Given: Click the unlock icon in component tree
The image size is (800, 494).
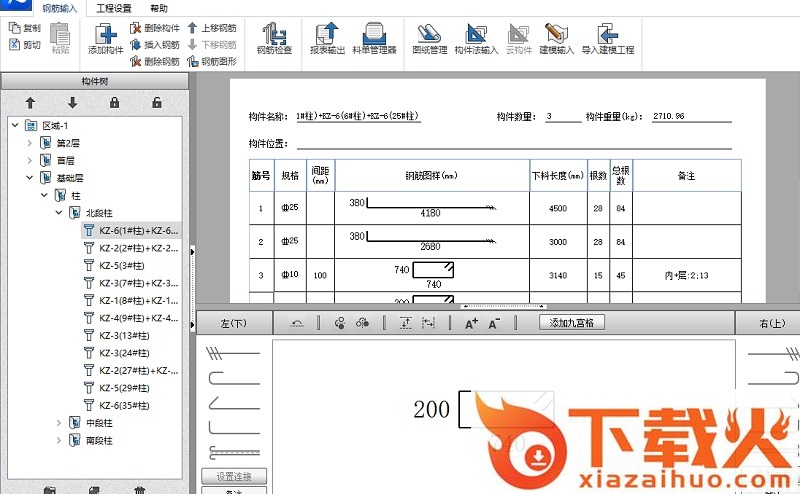Looking at the screenshot, I should [156, 103].
